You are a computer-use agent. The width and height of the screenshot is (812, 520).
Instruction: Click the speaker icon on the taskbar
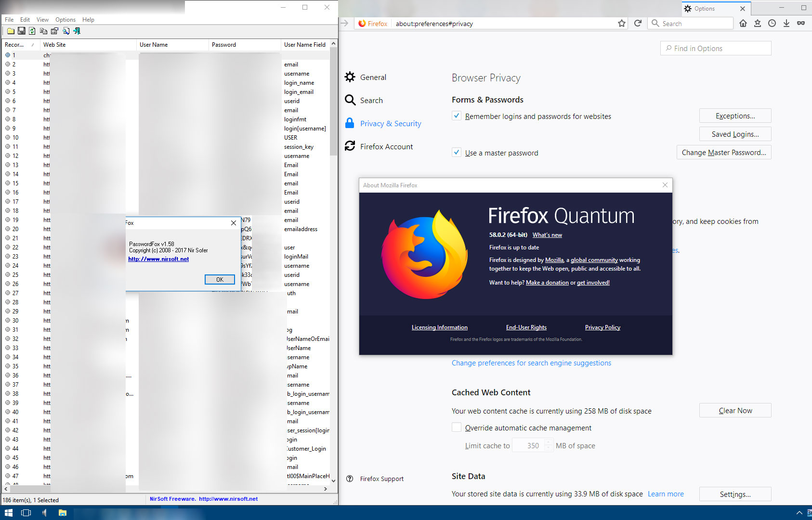pos(44,513)
